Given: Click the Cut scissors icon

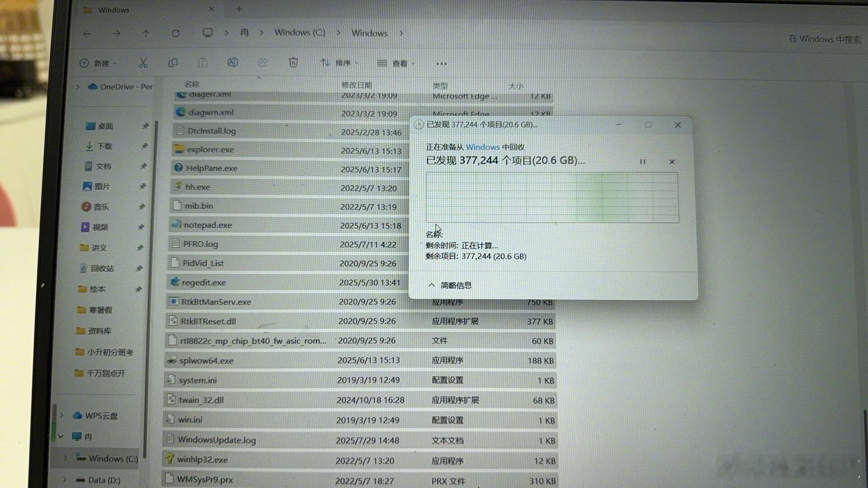Looking at the screenshot, I should pos(143,63).
